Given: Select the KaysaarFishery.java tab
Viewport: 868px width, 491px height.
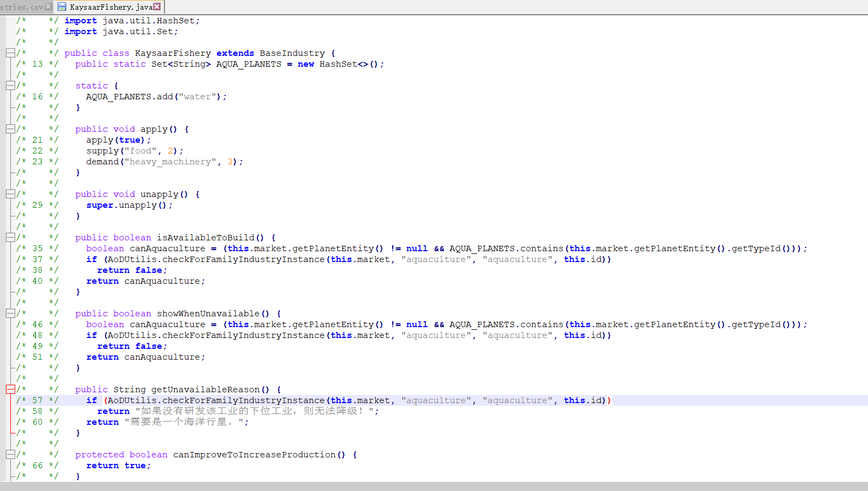Looking at the screenshot, I should pos(111,7).
